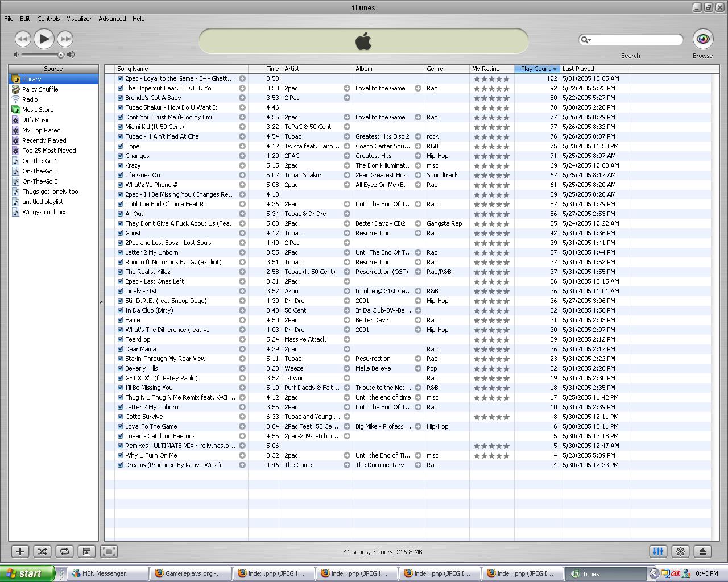
Task: Sort by My Rating column header
Action: pyautogui.click(x=492, y=69)
